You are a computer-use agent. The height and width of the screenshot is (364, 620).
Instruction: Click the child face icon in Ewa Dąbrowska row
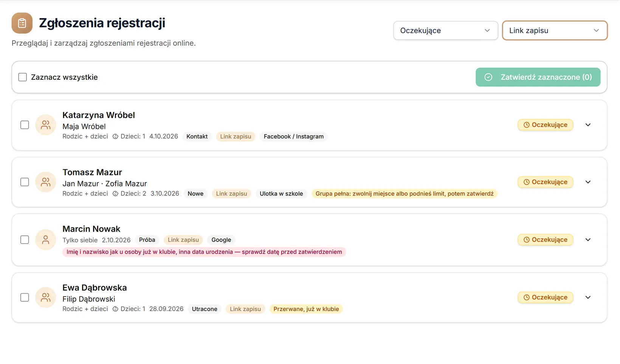click(115, 309)
